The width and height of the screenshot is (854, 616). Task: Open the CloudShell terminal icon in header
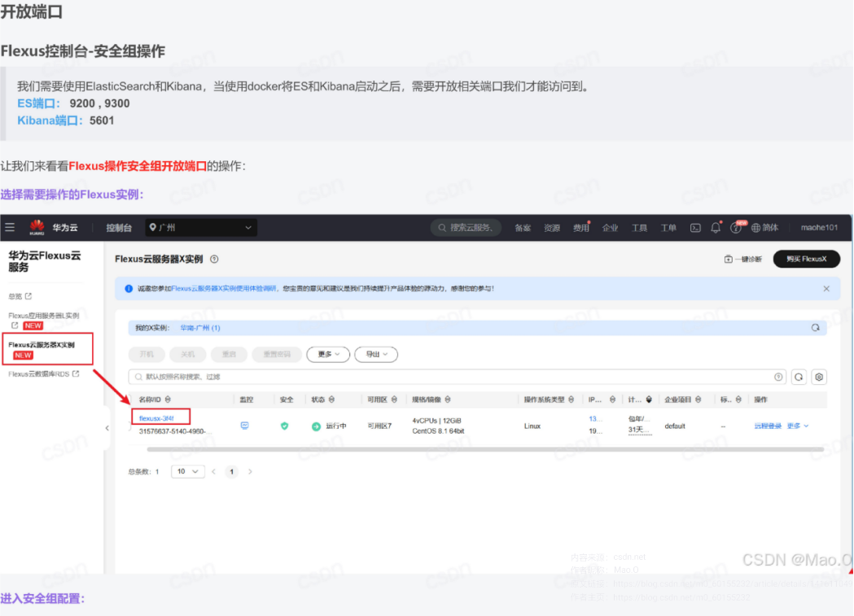695,228
